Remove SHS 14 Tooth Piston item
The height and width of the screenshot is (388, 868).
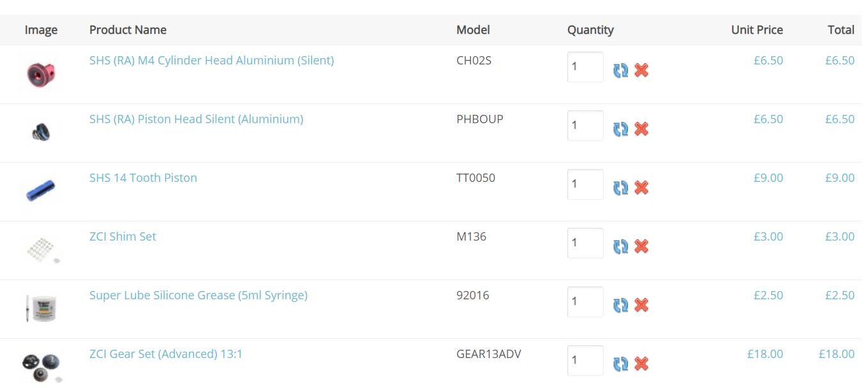tap(641, 188)
